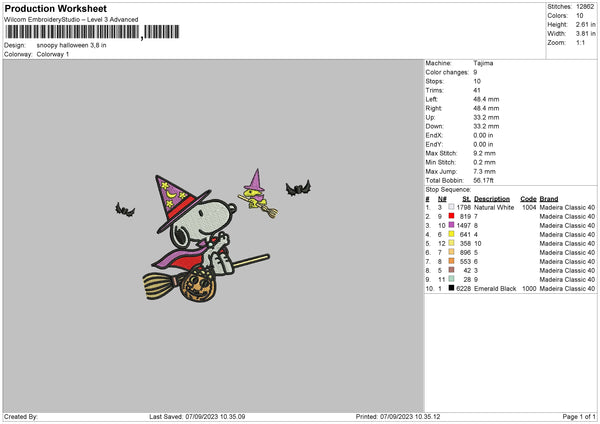Image resolution: width=600 pixels, height=424 pixels.
Task: Click the 'Natural White' description text
Action: 494,207
